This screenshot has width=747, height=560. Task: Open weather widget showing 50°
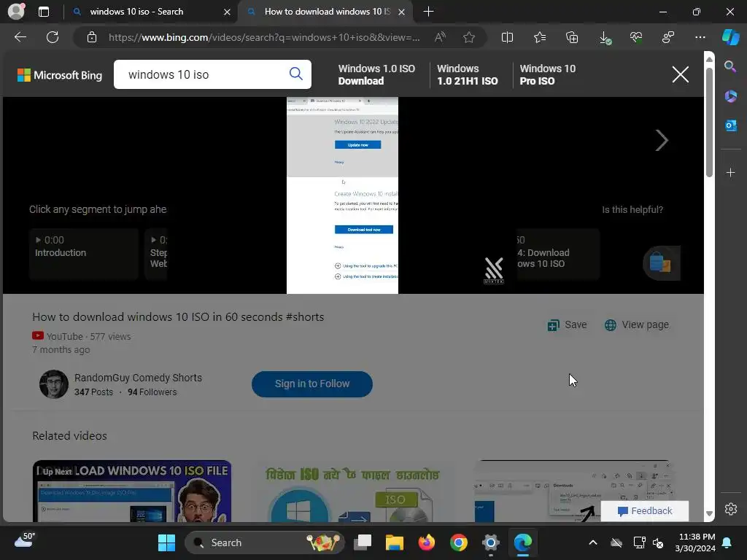[x=25, y=540]
